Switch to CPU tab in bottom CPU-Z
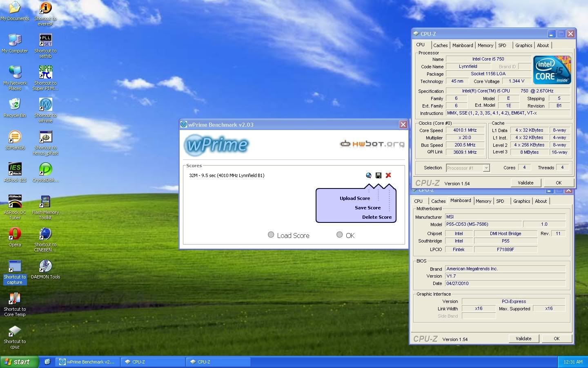 pyautogui.click(x=419, y=201)
